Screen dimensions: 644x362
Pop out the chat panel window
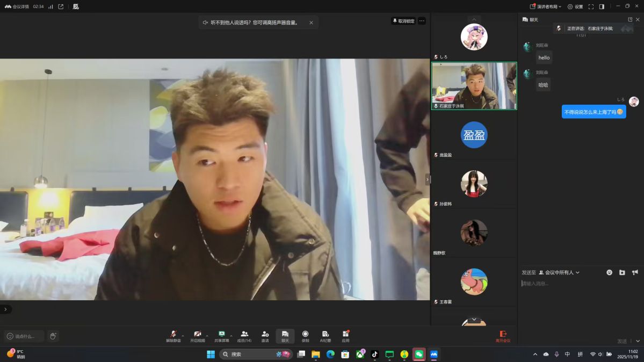click(630, 19)
